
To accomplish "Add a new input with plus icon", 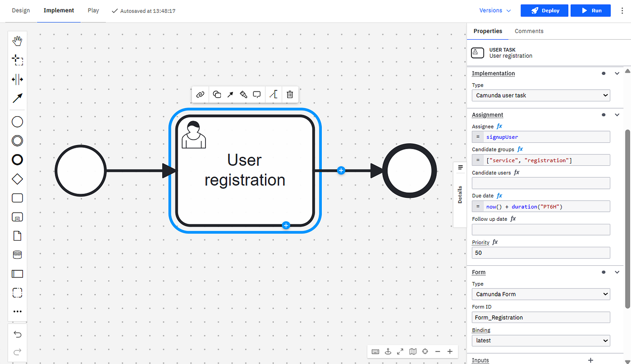I will 591,360.
